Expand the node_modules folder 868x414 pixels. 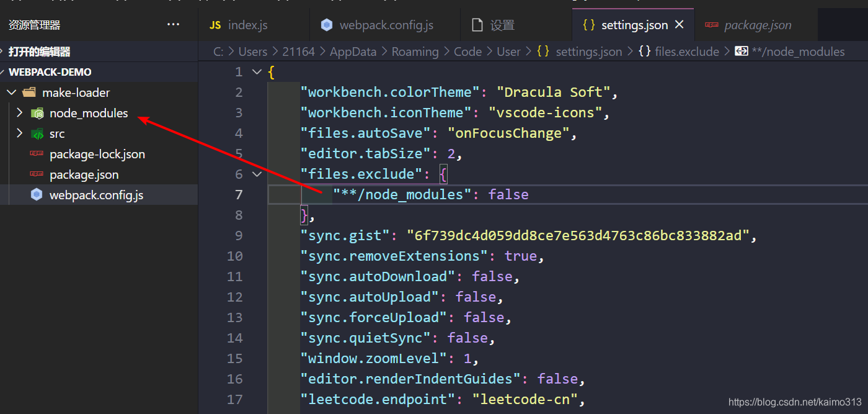click(19, 114)
